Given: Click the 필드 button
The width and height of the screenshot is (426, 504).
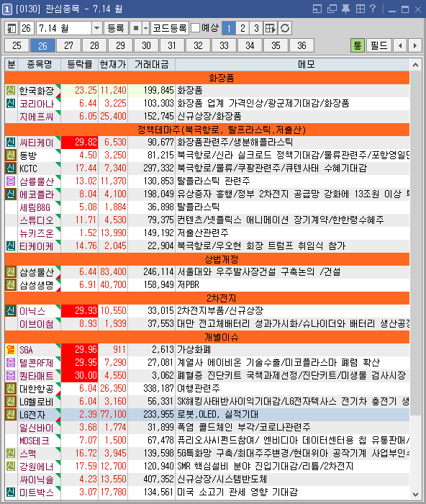Looking at the screenshot, I should [x=379, y=45].
